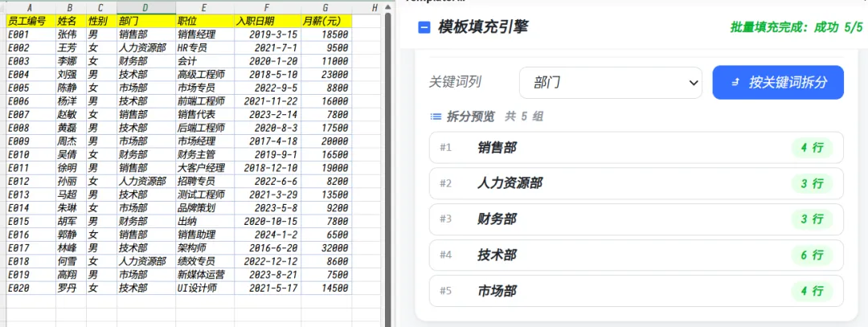Select cell E010
The image size is (868, 327).
pyautogui.click(x=31, y=154)
